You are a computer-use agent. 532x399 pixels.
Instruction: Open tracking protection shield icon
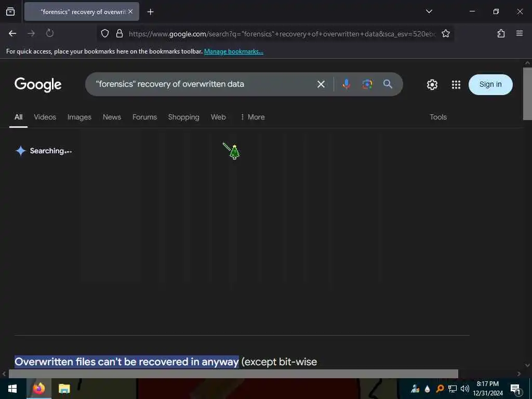(105, 33)
